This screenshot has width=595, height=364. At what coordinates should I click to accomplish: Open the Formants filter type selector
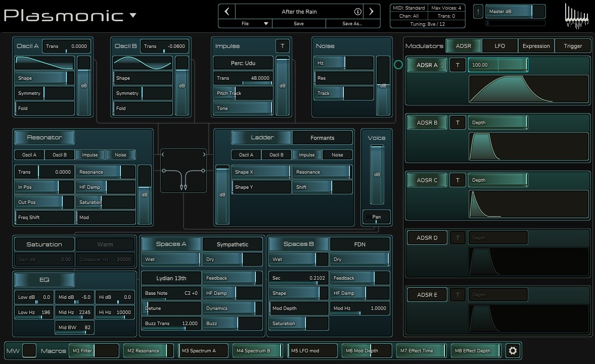click(322, 138)
